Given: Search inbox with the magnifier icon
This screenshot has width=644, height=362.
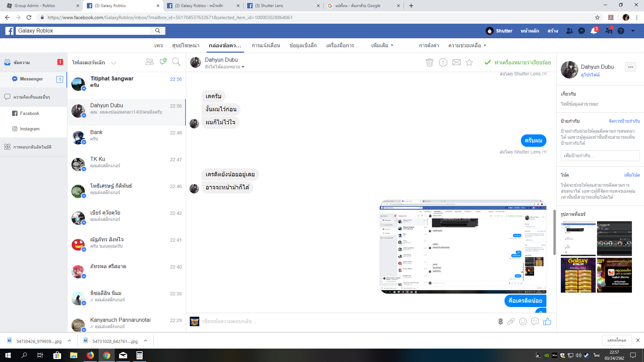Looking at the screenshot, I should 176,62.
